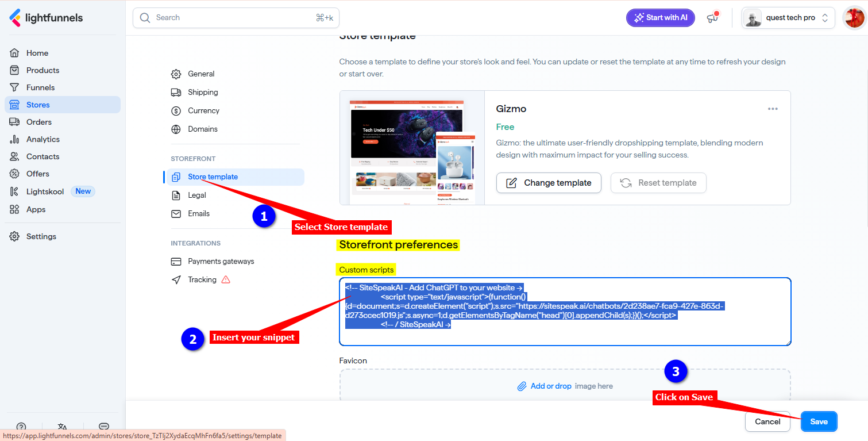Open the Settings gear in main sidebar
The width and height of the screenshot is (868, 441).
[15, 236]
